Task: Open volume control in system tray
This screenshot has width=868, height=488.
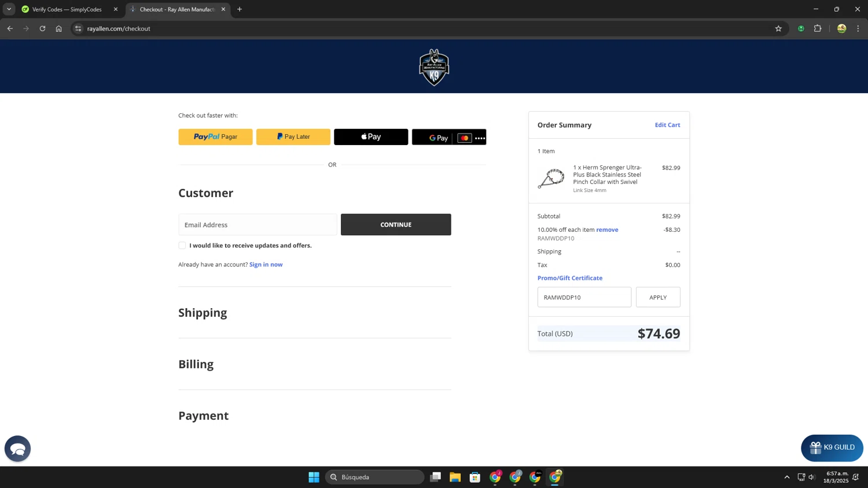Action: pos(812,477)
